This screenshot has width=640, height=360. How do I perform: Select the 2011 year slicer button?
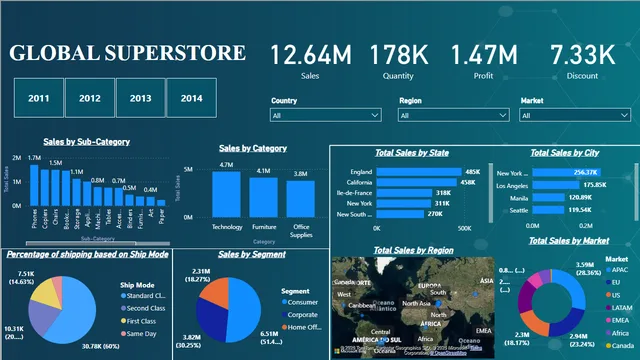click(x=39, y=98)
